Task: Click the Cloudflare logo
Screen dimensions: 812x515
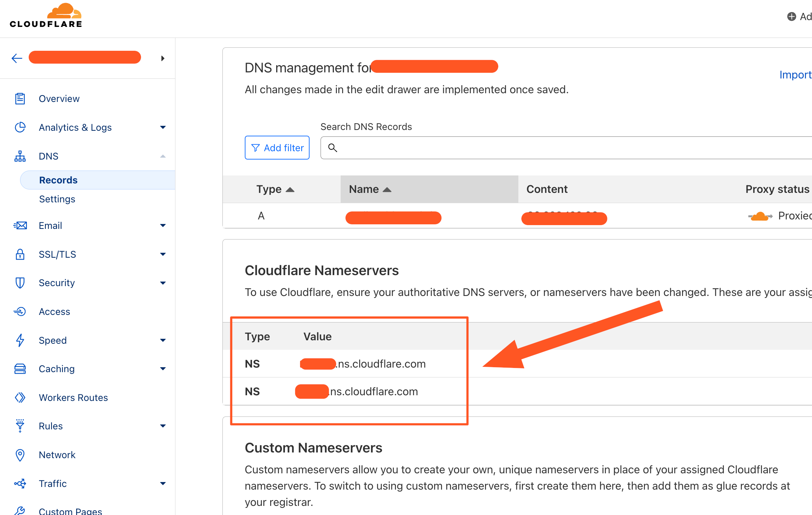Action: click(46, 16)
